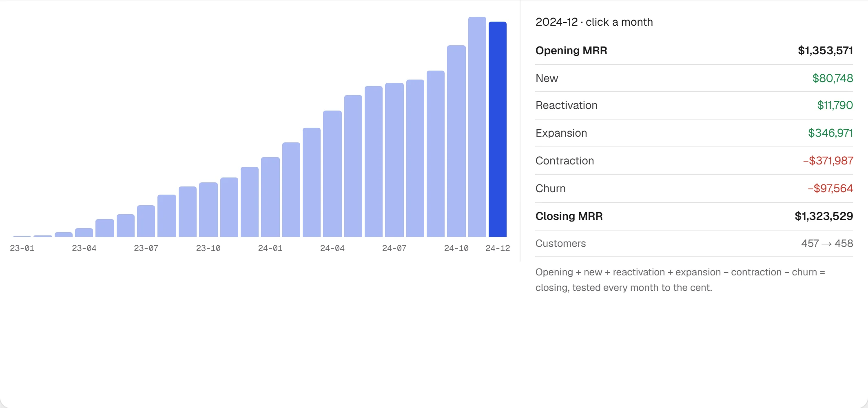This screenshot has width=868, height=408.
Task: Choose the 24-02 month bar
Action: (291, 190)
